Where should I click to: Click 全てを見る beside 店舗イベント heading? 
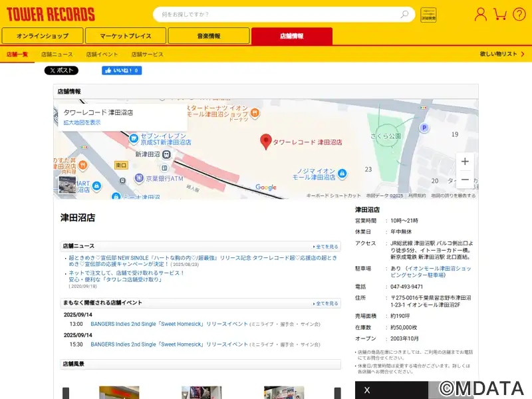(325, 303)
